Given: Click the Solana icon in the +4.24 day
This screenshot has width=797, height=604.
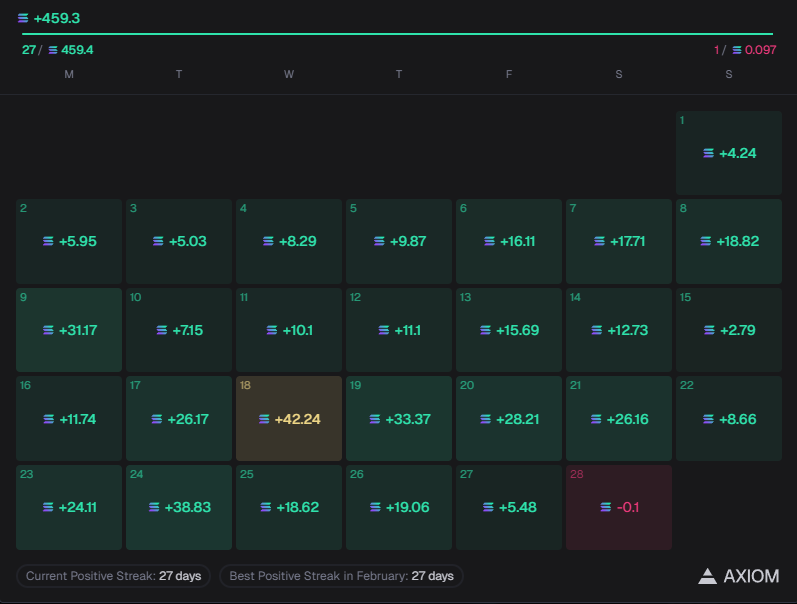Looking at the screenshot, I should pos(708,153).
